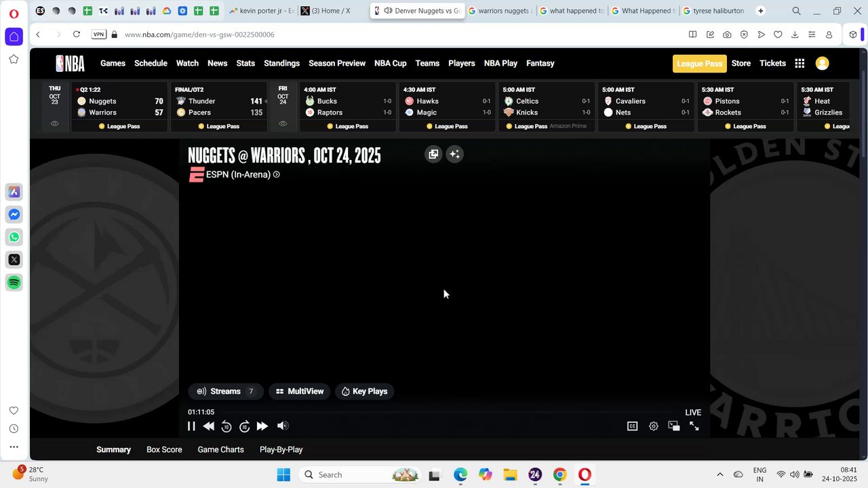This screenshot has height=488, width=868.
Task: Show Key Plays
Action: tap(365, 391)
